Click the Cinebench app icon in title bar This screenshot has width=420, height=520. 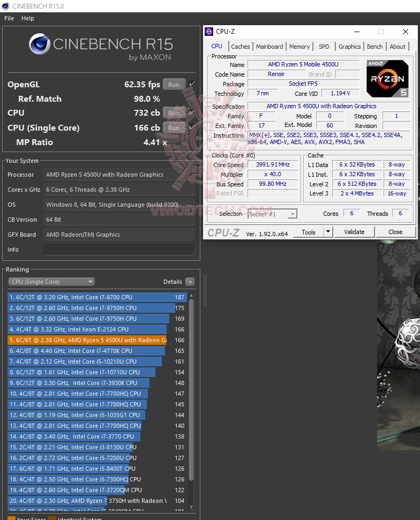[x=6, y=6]
